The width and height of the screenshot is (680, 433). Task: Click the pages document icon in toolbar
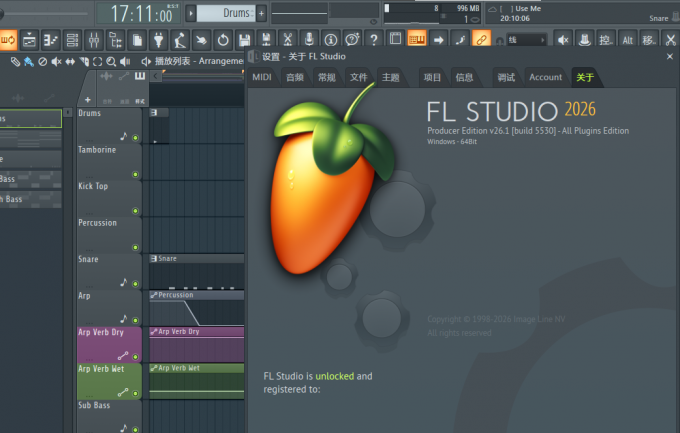click(137, 40)
